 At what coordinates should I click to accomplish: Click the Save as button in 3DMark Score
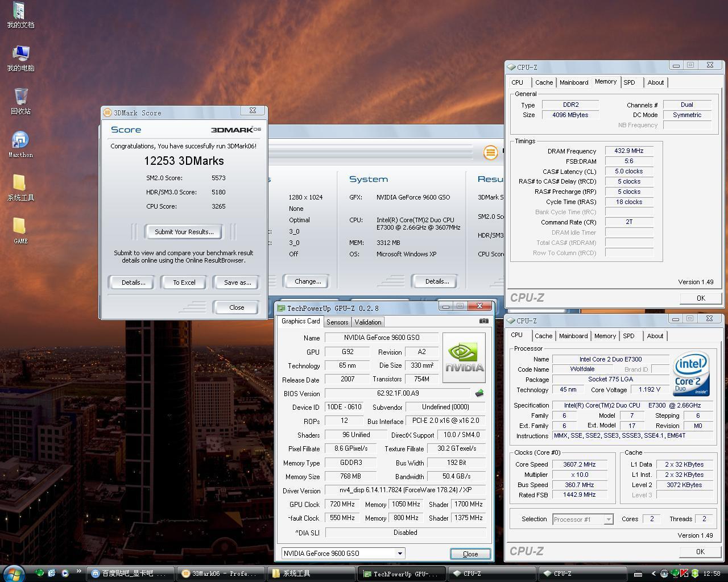[237, 282]
